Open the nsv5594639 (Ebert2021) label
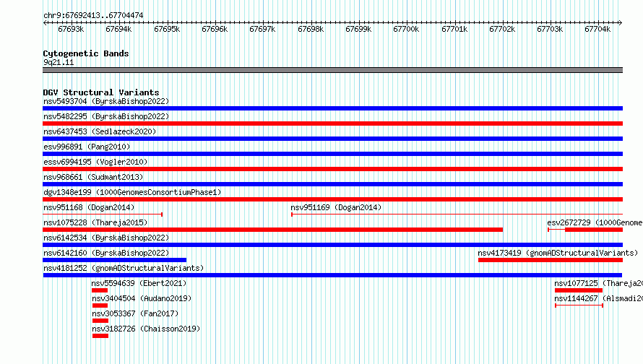This screenshot has height=364, width=643. click(x=139, y=283)
